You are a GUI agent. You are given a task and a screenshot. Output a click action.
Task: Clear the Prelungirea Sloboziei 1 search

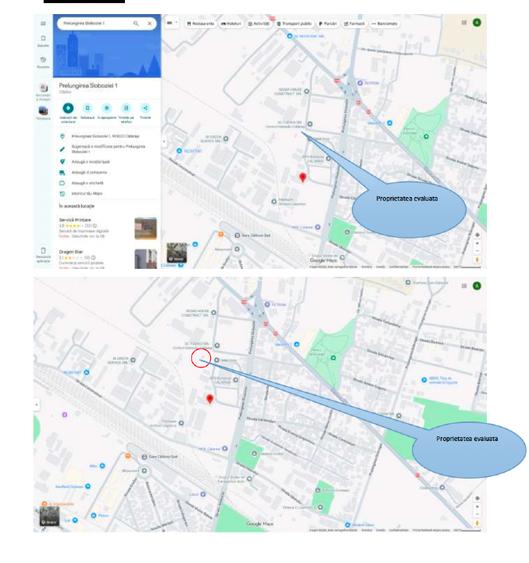coord(149,23)
